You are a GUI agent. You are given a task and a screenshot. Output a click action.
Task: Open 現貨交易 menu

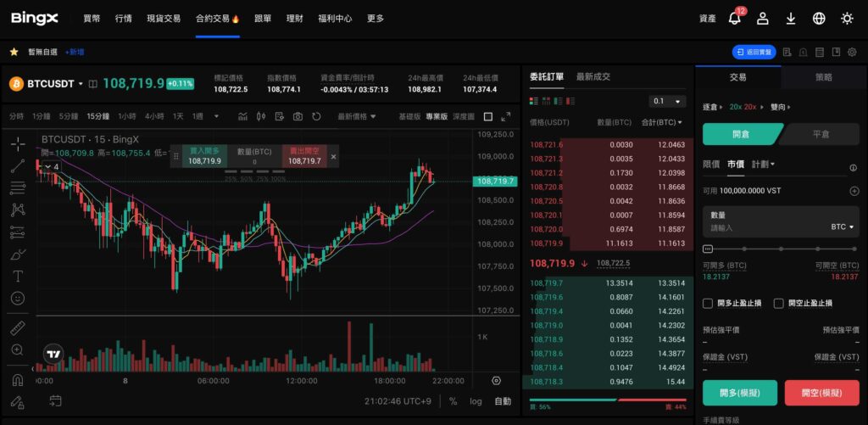coord(164,19)
